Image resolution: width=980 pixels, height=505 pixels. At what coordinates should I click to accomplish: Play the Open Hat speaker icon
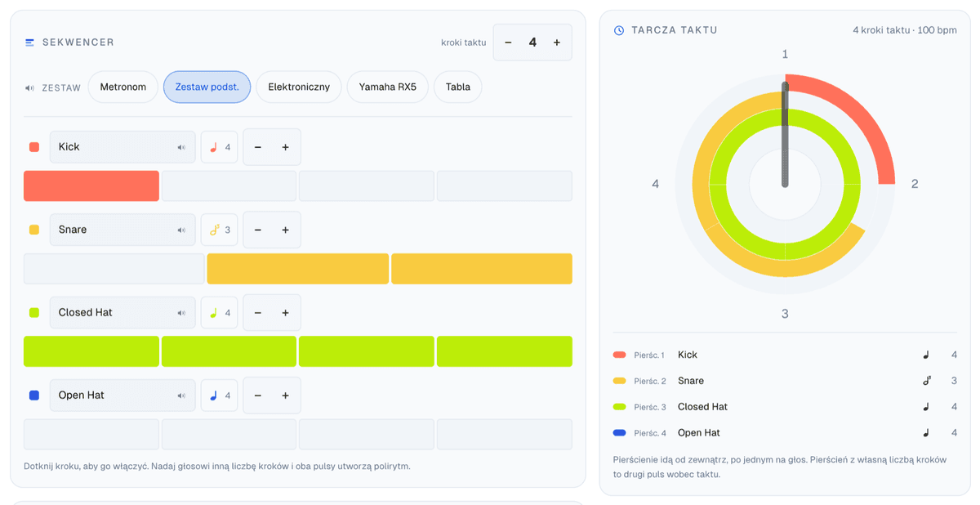tap(181, 396)
